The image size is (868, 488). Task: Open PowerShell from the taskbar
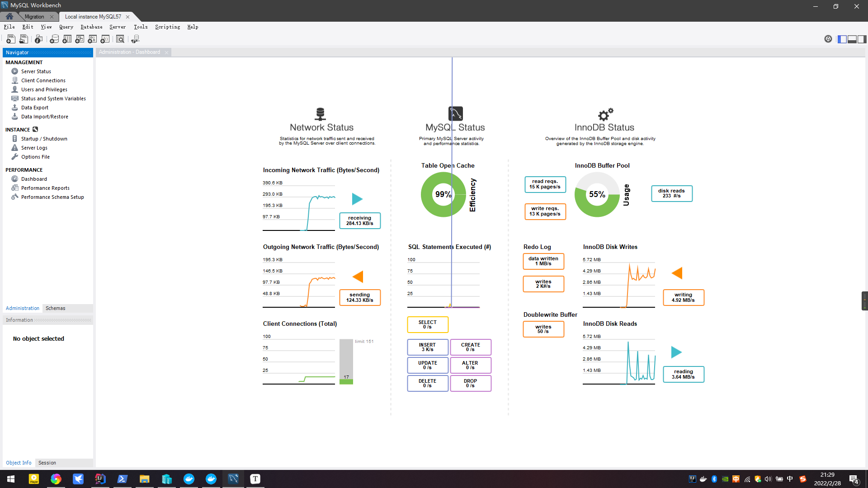coord(123,479)
